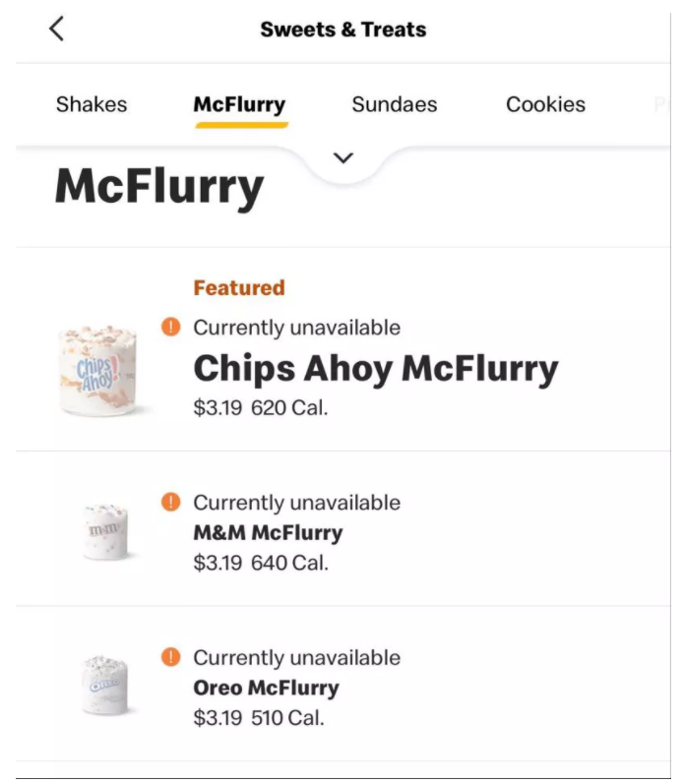The width and height of the screenshot is (684, 784).
Task: Tap the back arrow icon
Action: (x=56, y=29)
